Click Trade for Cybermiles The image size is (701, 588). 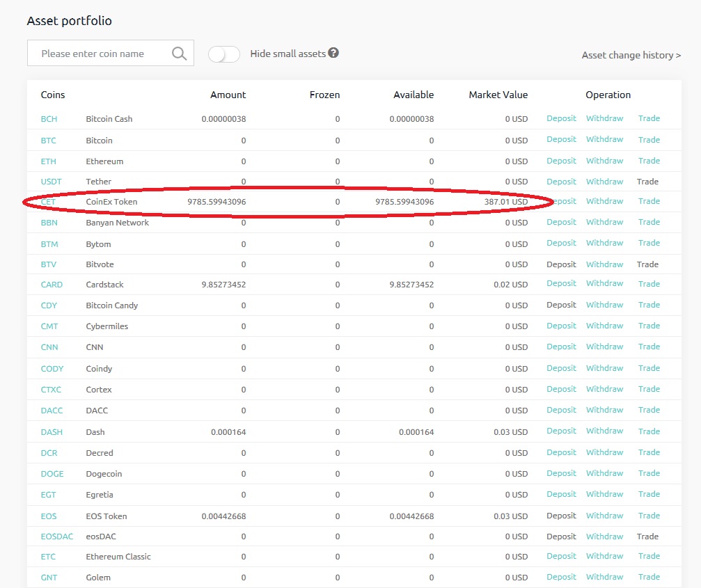pyautogui.click(x=649, y=326)
